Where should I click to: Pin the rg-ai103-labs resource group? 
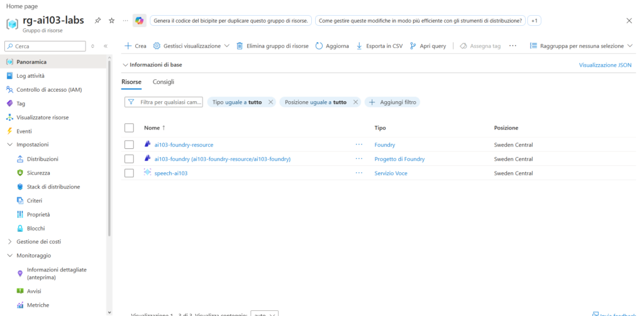coord(97,21)
